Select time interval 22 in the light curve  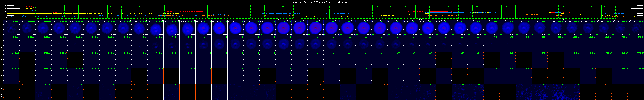351,11
